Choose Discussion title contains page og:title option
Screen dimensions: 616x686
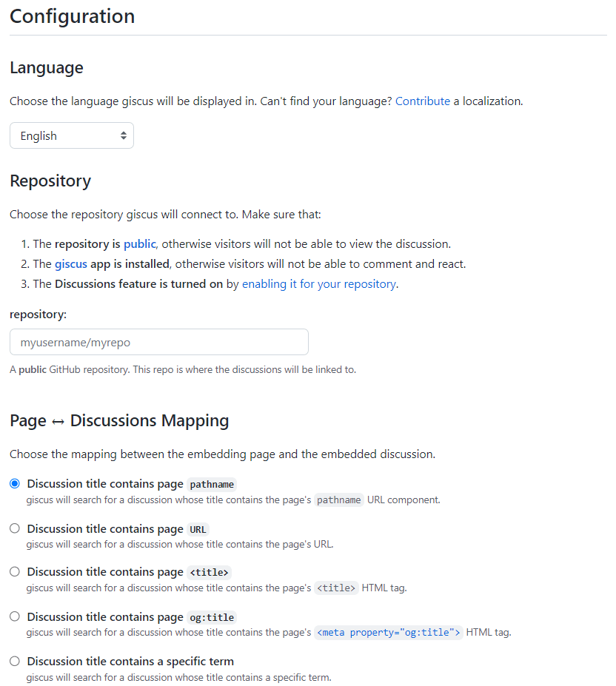click(15, 616)
